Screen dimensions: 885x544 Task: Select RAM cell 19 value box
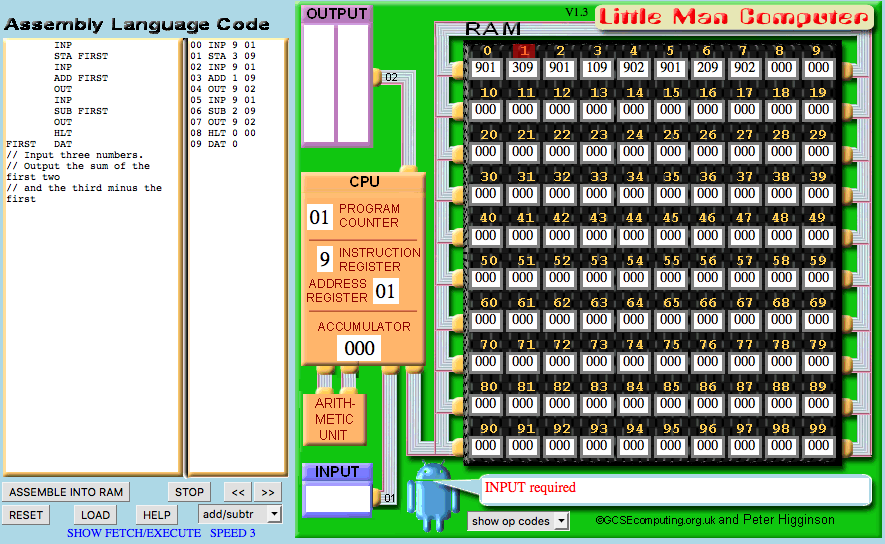pos(818,109)
